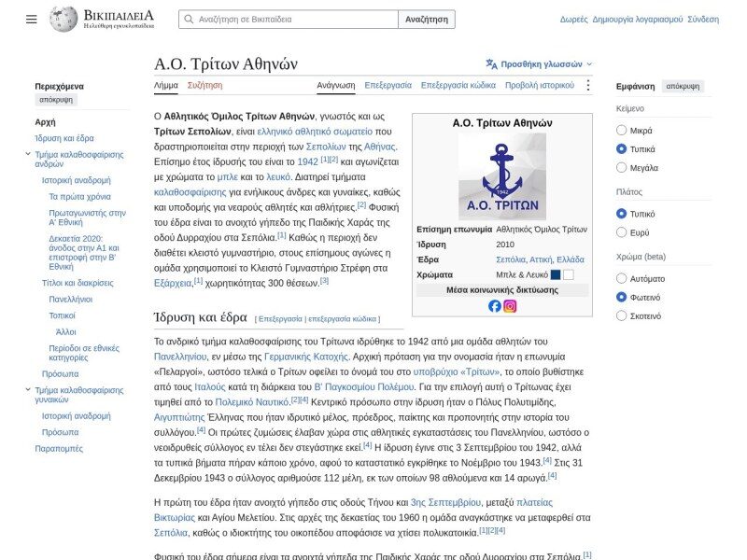Viewport: 747px width, 560px height.
Task: Click the Αναζήτηση search button
Action: coord(427,20)
